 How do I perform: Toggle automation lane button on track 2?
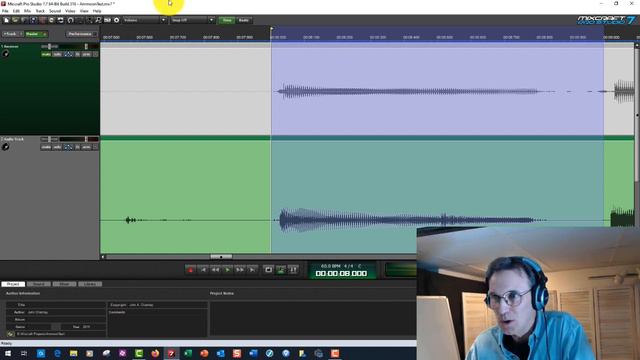pyautogui.click(x=69, y=147)
